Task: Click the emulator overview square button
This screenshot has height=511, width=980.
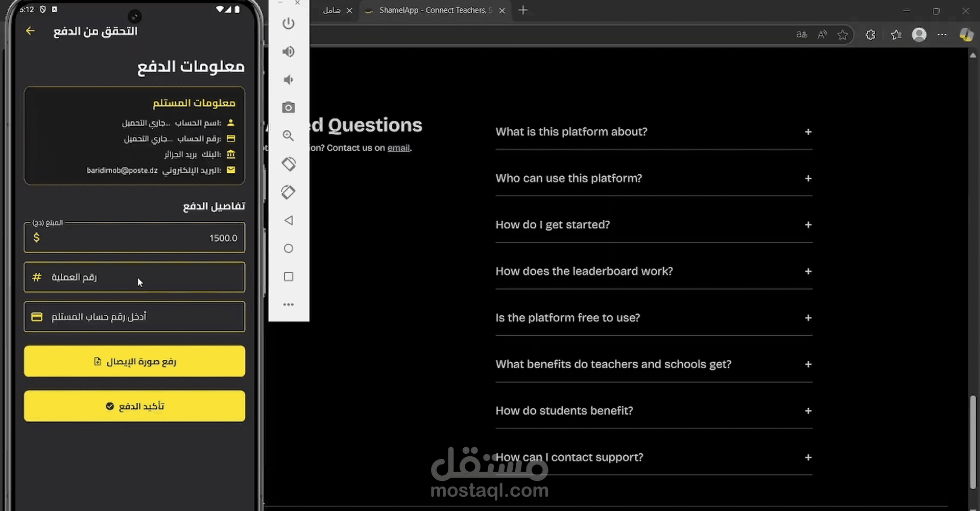Action: (289, 276)
